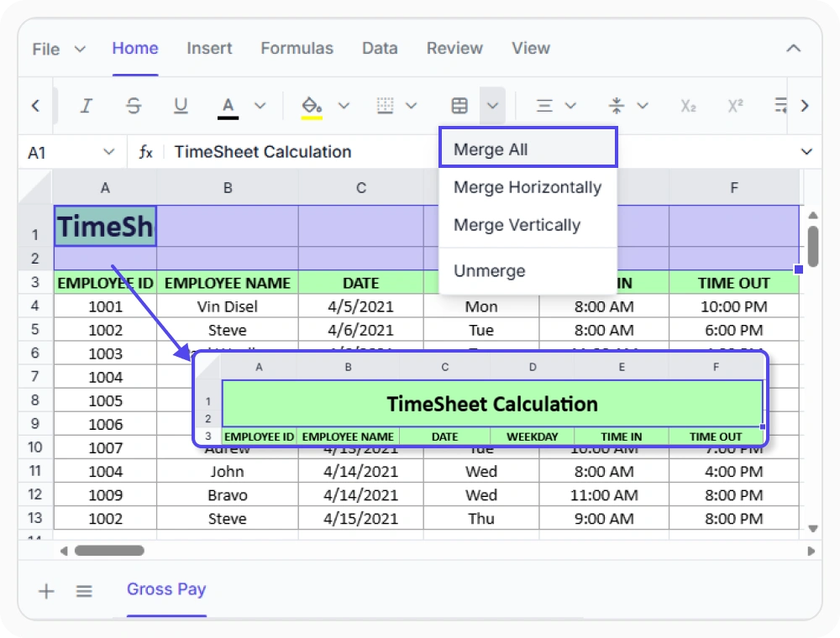Toggle strikethrough formatting

point(134,106)
